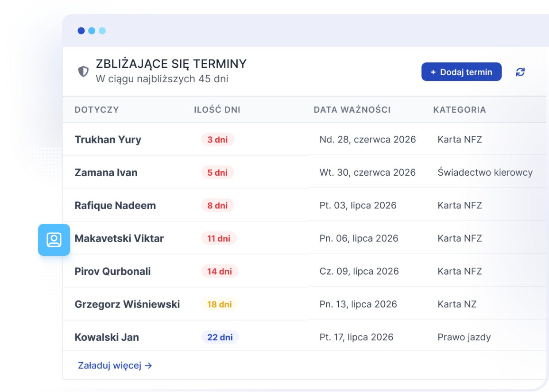Click the Dodaj termin button
Image resolution: width=549 pixels, height=392 pixels.
click(x=461, y=72)
